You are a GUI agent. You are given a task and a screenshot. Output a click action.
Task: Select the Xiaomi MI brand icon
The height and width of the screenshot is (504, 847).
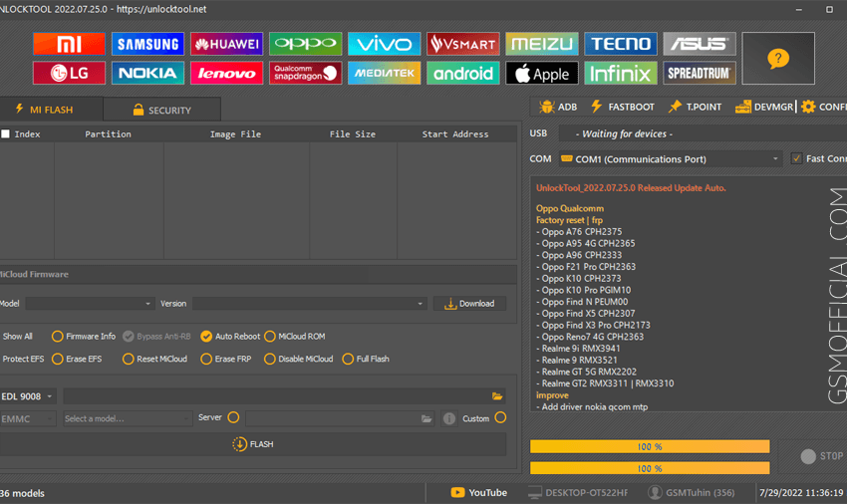click(x=69, y=44)
